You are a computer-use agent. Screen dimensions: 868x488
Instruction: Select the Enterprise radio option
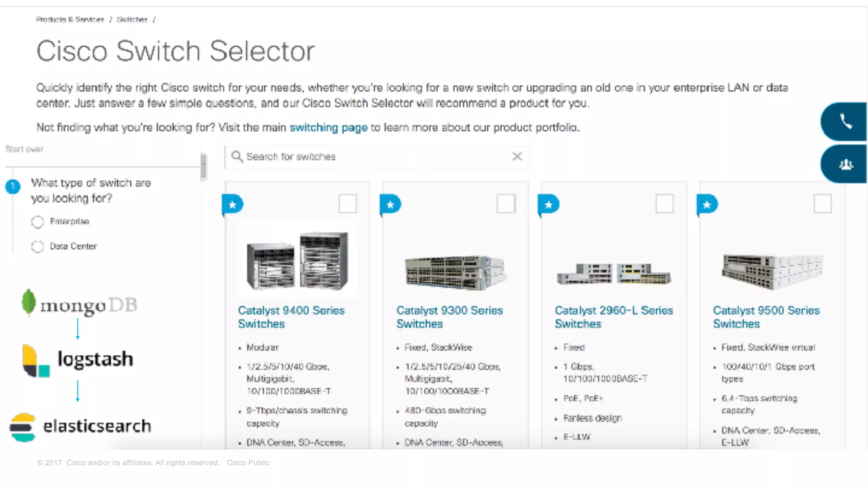click(x=37, y=222)
